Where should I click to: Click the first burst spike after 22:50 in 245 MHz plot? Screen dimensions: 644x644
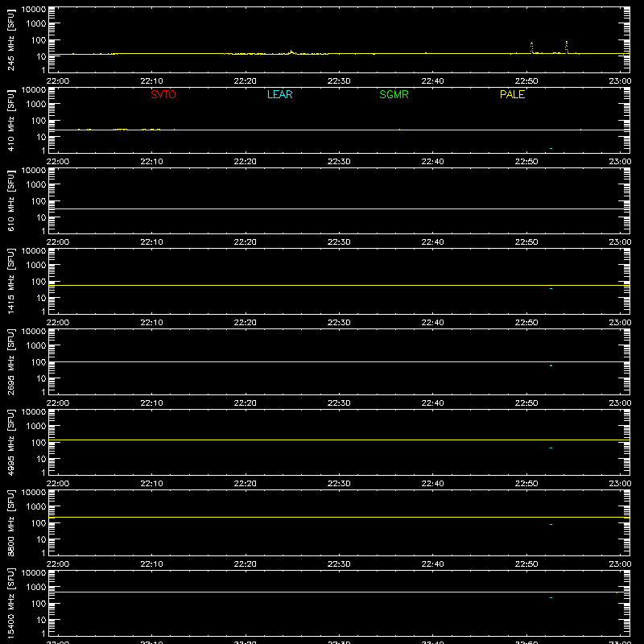(531, 47)
